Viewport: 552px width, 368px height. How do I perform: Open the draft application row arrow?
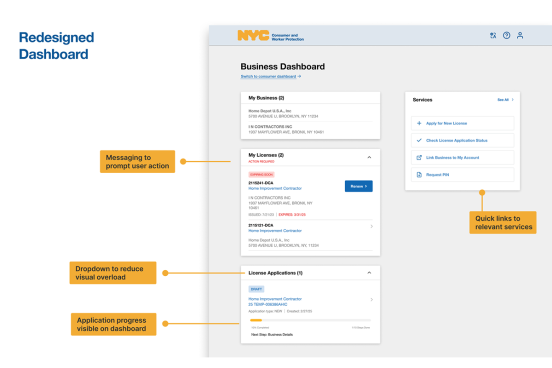(x=372, y=300)
